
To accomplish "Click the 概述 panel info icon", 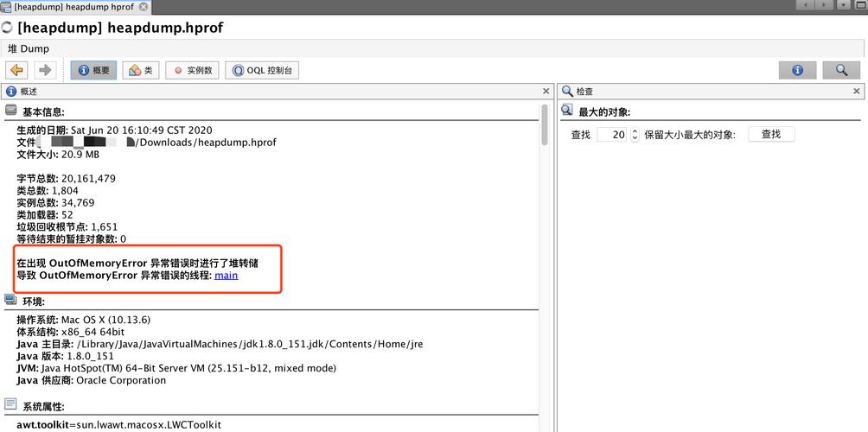I will click(x=10, y=92).
